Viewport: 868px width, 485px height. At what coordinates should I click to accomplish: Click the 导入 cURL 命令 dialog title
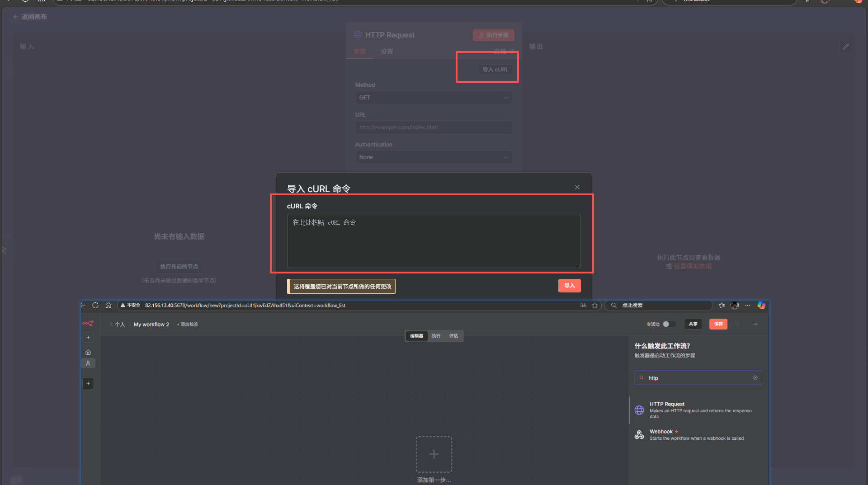(x=319, y=188)
